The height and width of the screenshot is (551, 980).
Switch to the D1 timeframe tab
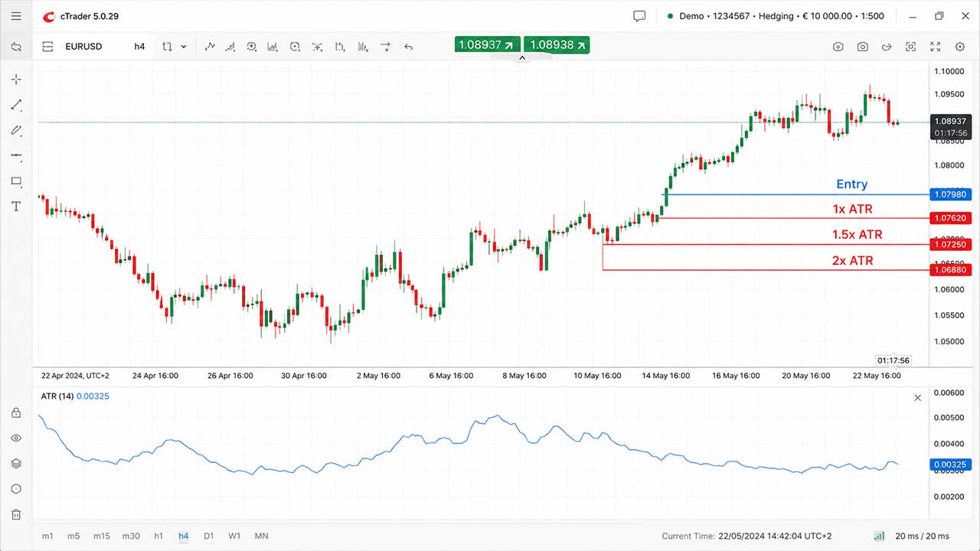coord(209,536)
